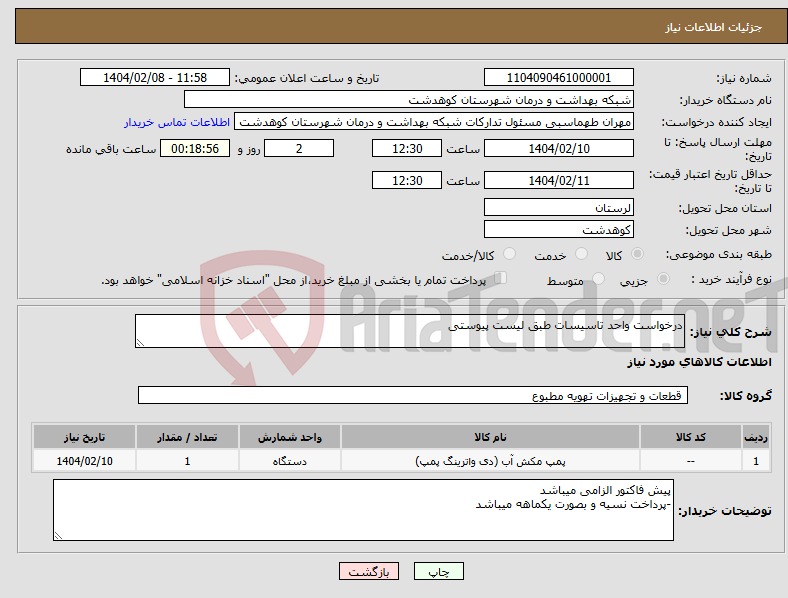The width and height of the screenshot is (788, 598).
Task: Click the remaining time 00:18:56 field
Action: [x=195, y=148]
